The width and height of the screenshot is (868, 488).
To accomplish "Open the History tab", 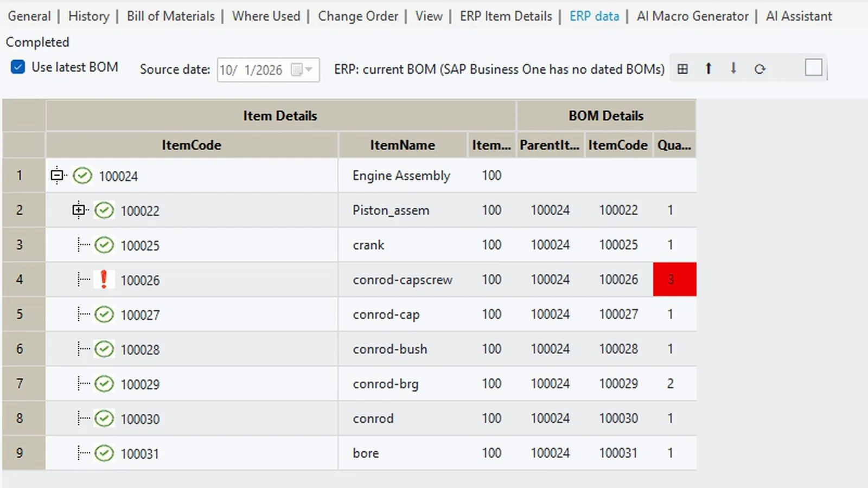I will 89,16.
